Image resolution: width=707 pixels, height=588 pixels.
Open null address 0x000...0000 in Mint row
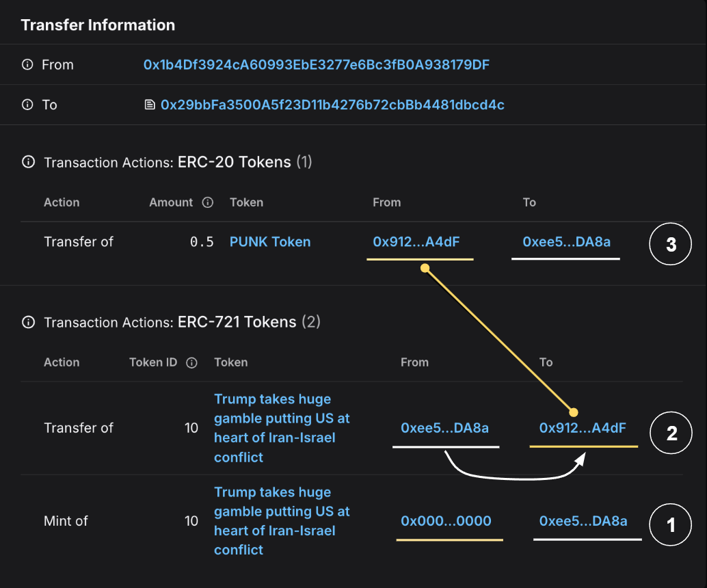tap(446, 521)
